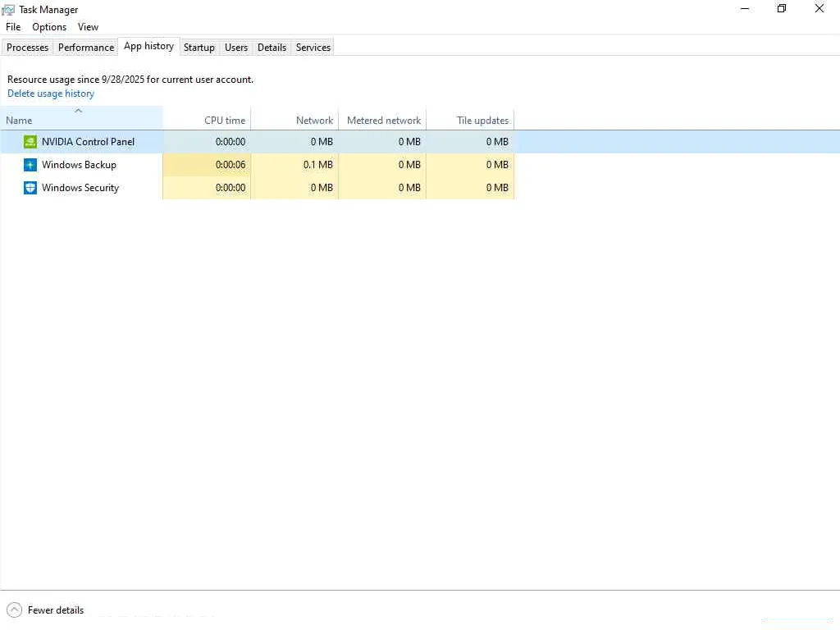Open the Users tab
The height and width of the screenshot is (630, 840).
pos(236,47)
